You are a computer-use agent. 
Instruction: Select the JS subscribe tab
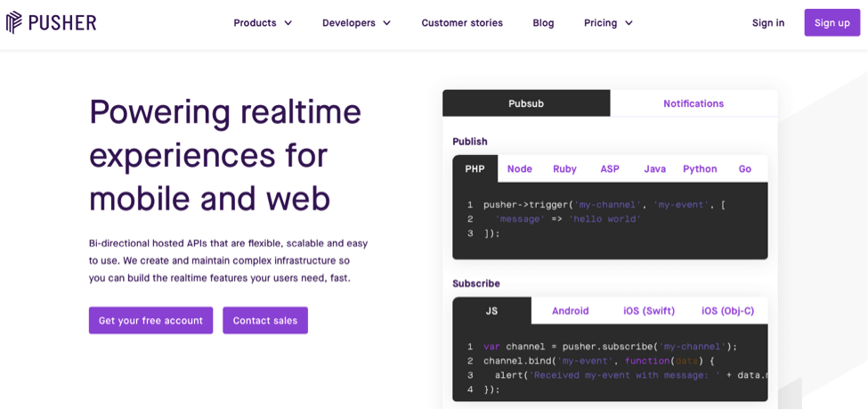click(491, 311)
